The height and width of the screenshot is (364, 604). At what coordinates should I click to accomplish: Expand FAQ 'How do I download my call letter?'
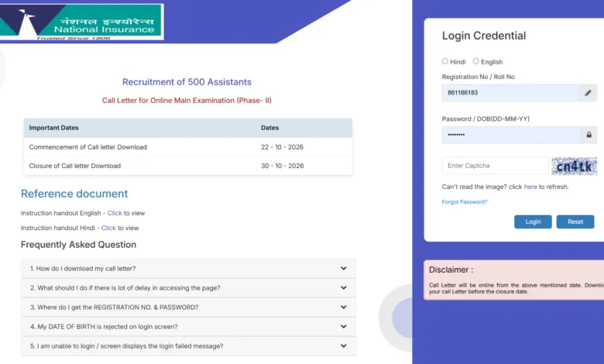(188, 269)
